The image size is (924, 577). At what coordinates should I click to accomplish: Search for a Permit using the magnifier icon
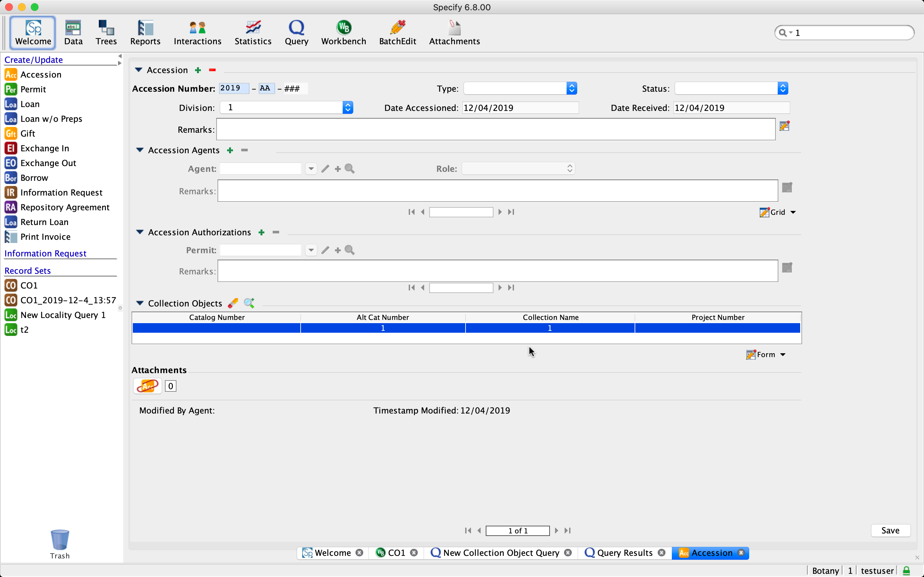pos(349,250)
